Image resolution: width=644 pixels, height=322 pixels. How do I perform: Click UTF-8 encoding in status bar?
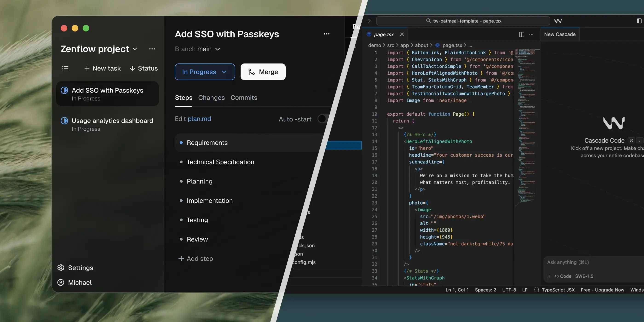[x=509, y=290]
